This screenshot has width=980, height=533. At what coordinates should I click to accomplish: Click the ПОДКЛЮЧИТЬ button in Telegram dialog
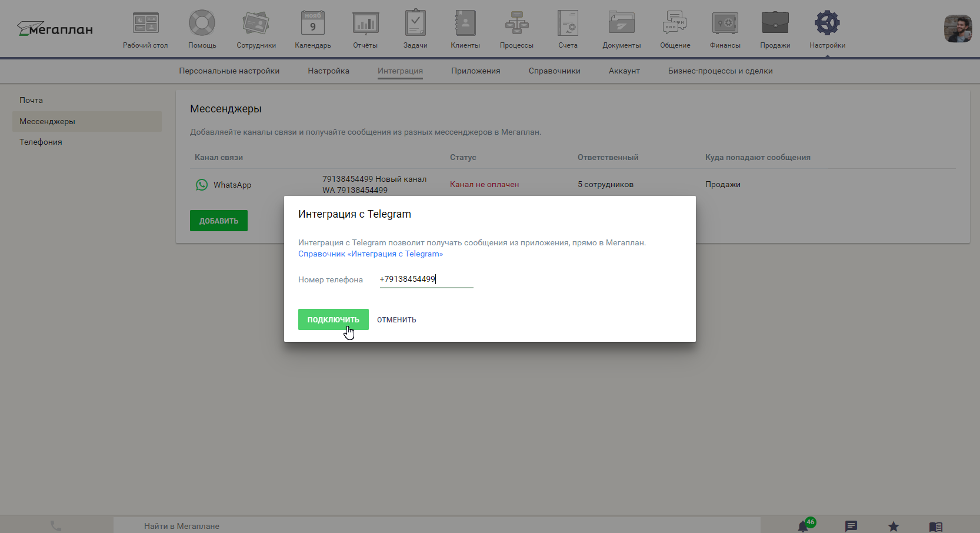(334, 319)
